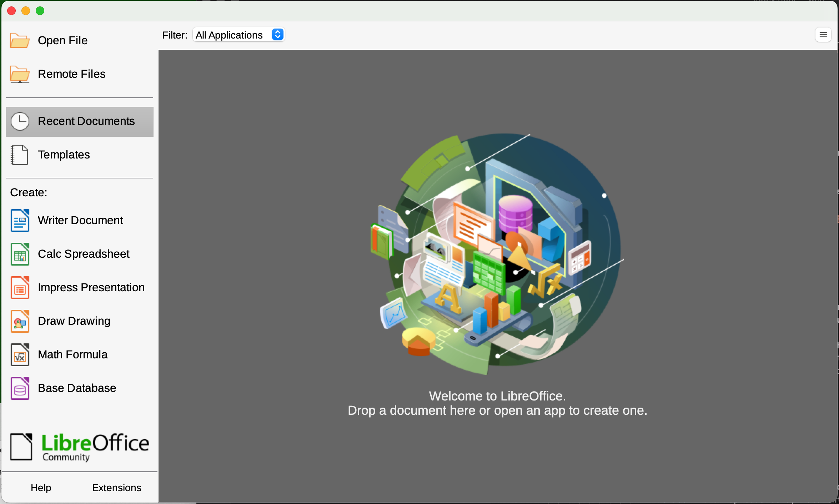Click the LibreOffice Community logo
839x504 pixels.
click(x=79, y=447)
